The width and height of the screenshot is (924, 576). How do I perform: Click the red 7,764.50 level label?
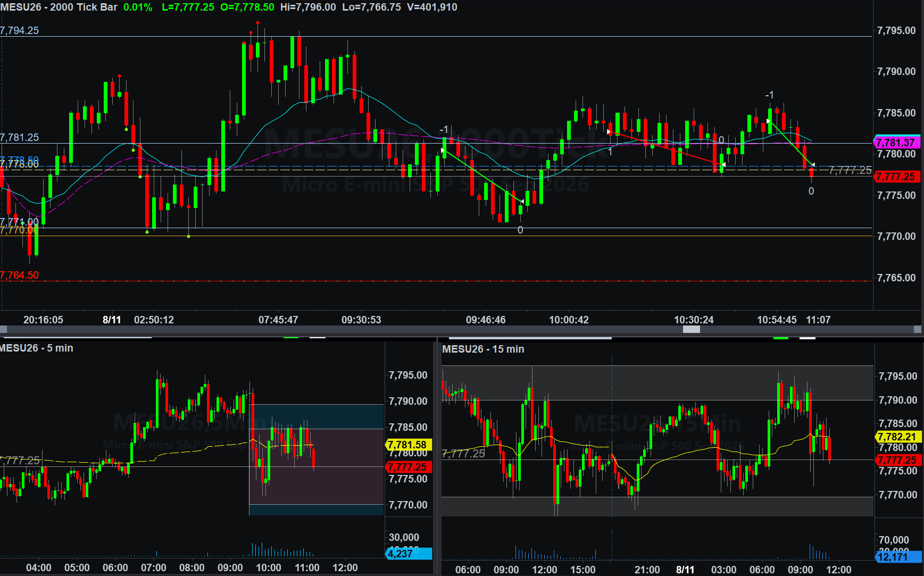(20, 275)
